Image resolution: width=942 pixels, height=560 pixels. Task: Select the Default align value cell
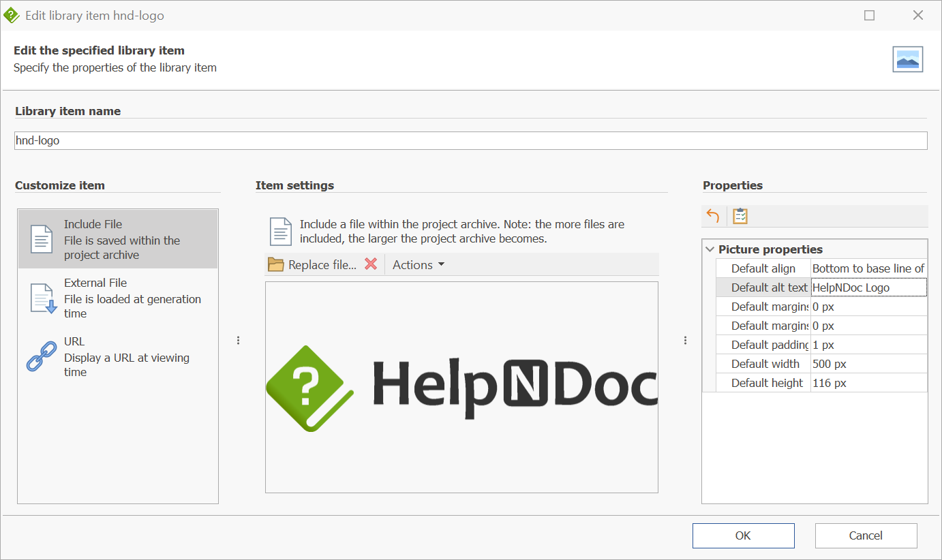(x=869, y=268)
